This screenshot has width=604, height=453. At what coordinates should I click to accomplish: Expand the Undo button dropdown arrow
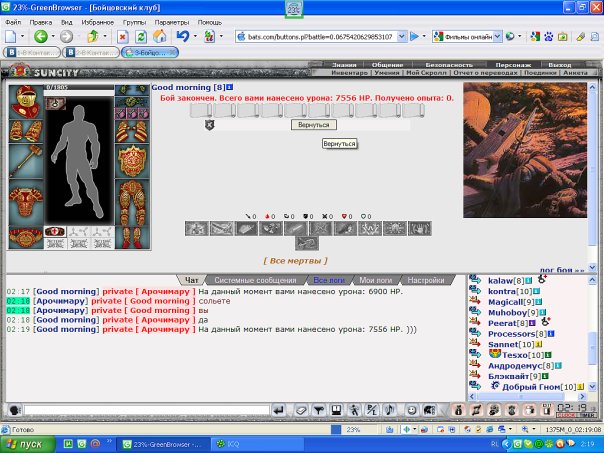(x=195, y=37)
